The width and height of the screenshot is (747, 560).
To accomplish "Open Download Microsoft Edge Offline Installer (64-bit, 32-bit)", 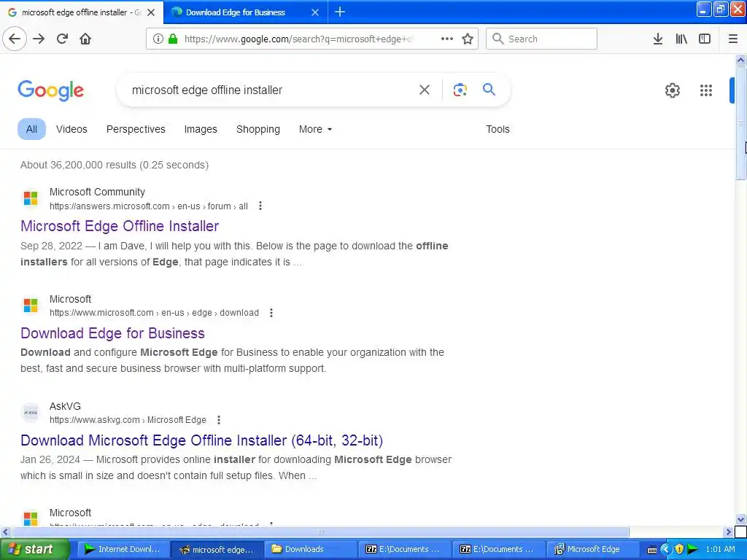I will [201, 440].
